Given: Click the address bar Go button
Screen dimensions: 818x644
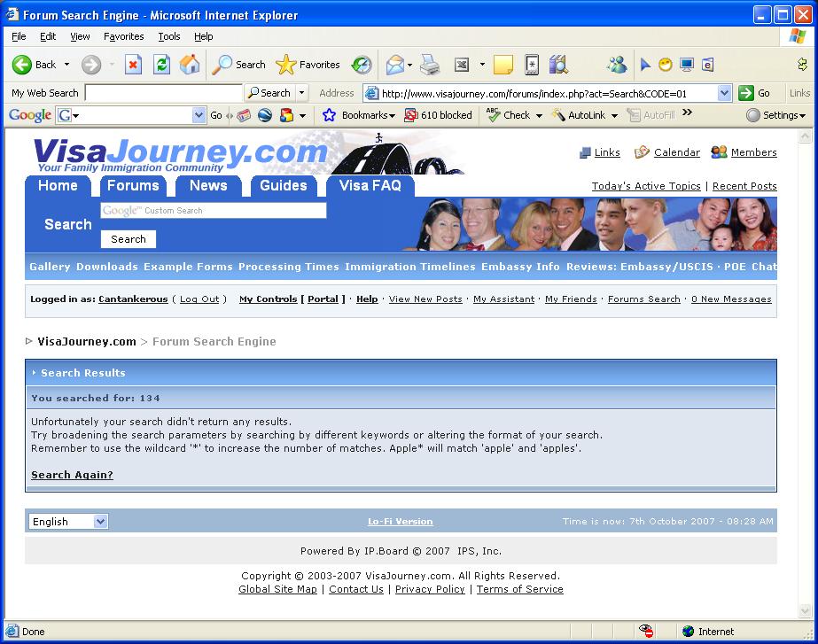Looking at the screenshot, I should tap(754, 93).
